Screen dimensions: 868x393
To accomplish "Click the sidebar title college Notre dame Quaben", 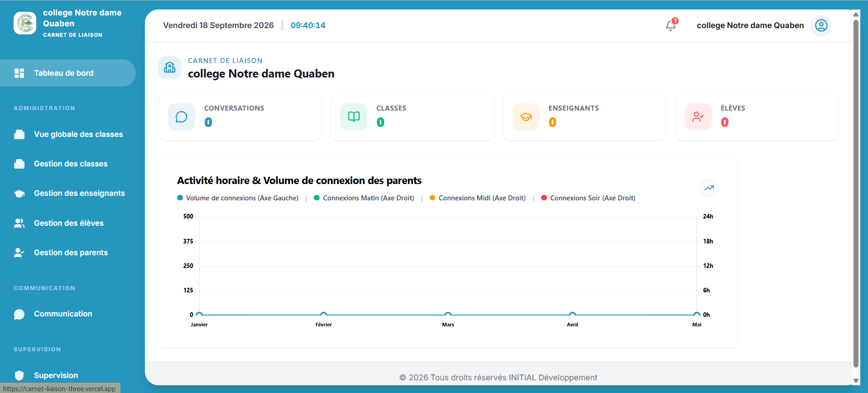I will pos(82,18).
